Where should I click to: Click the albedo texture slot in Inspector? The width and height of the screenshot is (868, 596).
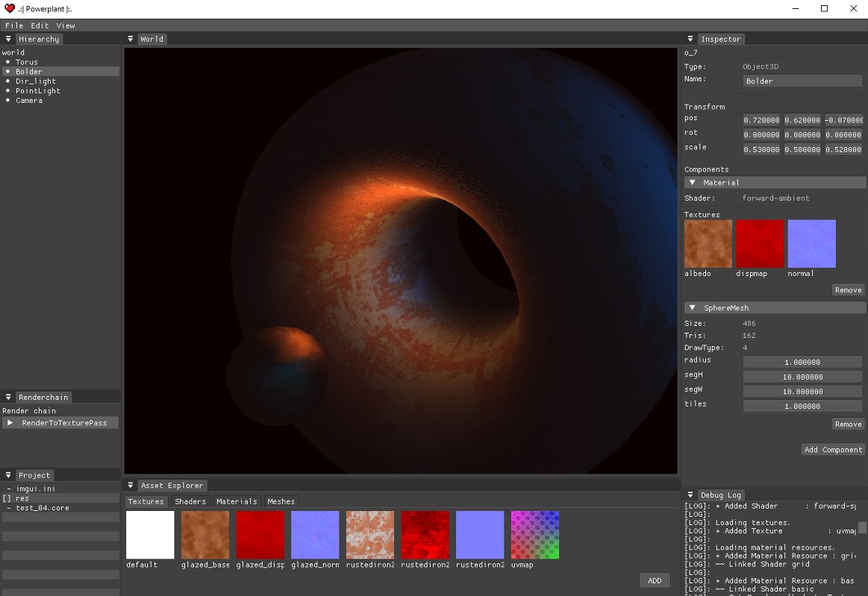point(708,243)
